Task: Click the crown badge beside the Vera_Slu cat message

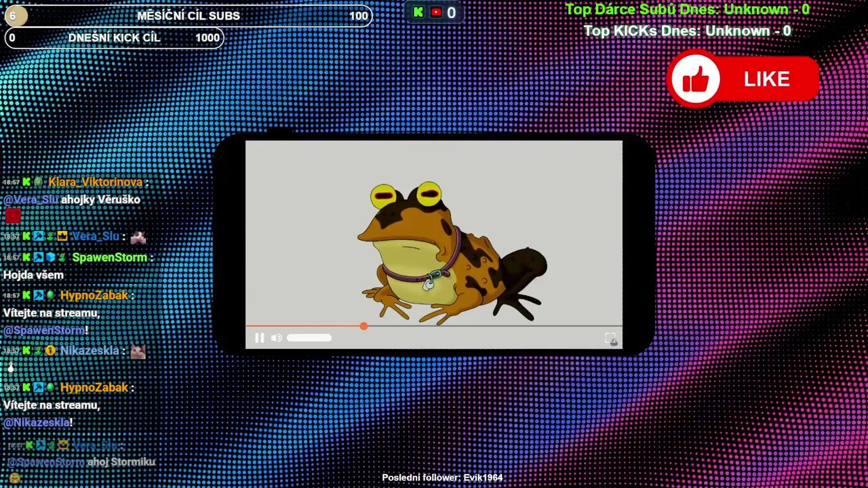Action: 62,237
